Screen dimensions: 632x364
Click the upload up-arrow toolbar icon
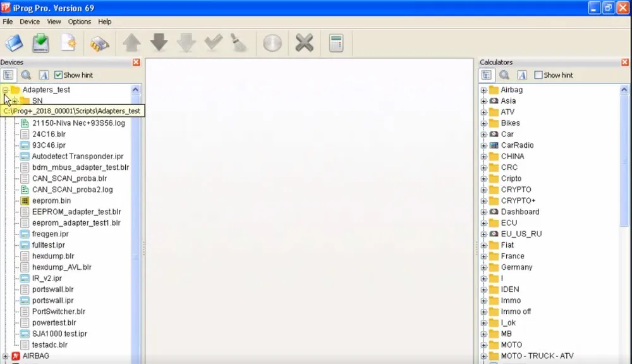(x=131, y=43)
